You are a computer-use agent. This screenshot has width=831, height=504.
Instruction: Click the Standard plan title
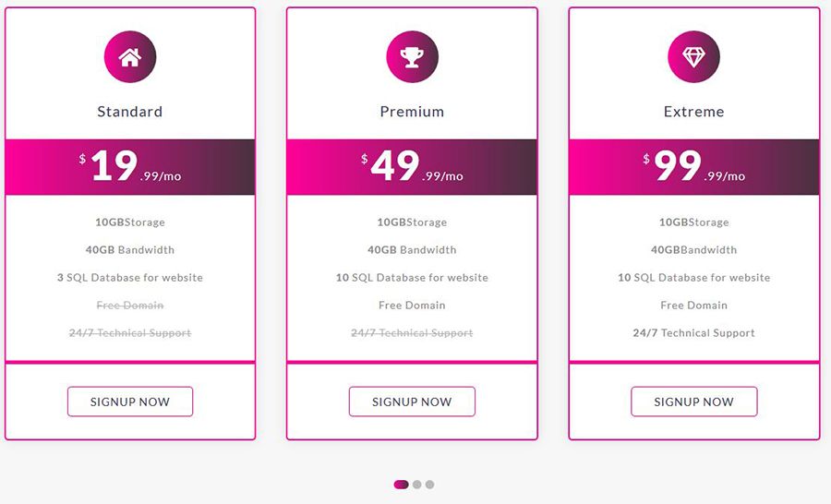130,112
